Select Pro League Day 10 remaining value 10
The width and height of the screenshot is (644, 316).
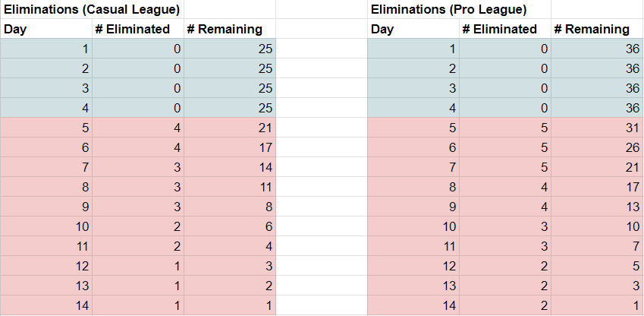pos(597,226)
